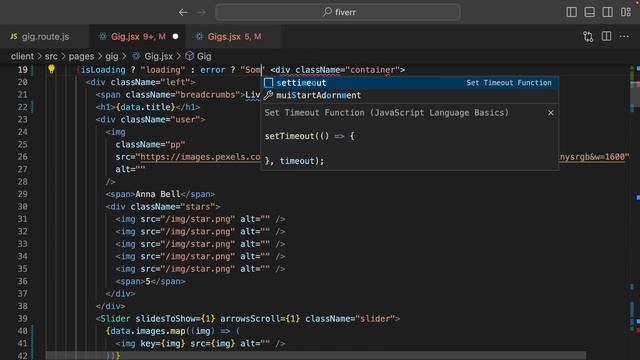Open source control changes icon

pyautogui.click(x=588, y=37)
